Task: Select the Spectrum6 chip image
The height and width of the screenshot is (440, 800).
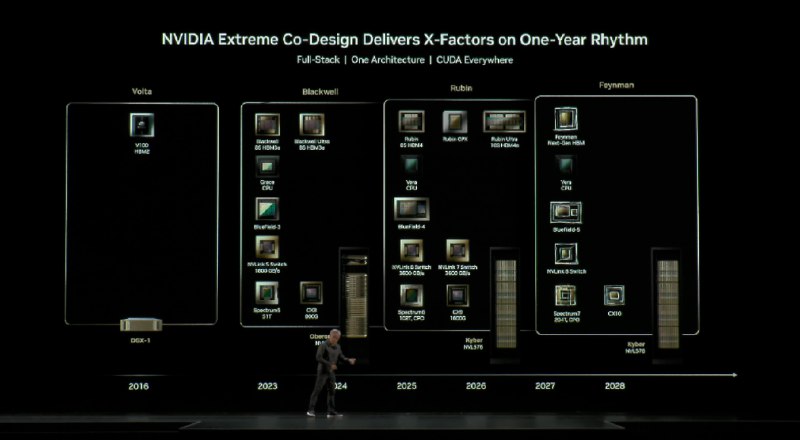Action: (x=411, y=296)
